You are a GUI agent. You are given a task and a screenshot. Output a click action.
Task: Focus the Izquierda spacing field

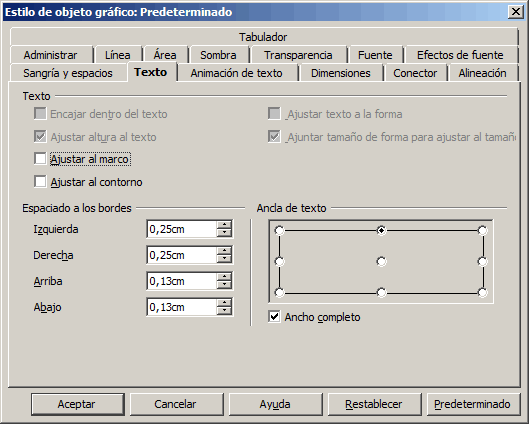coord(182,229)
